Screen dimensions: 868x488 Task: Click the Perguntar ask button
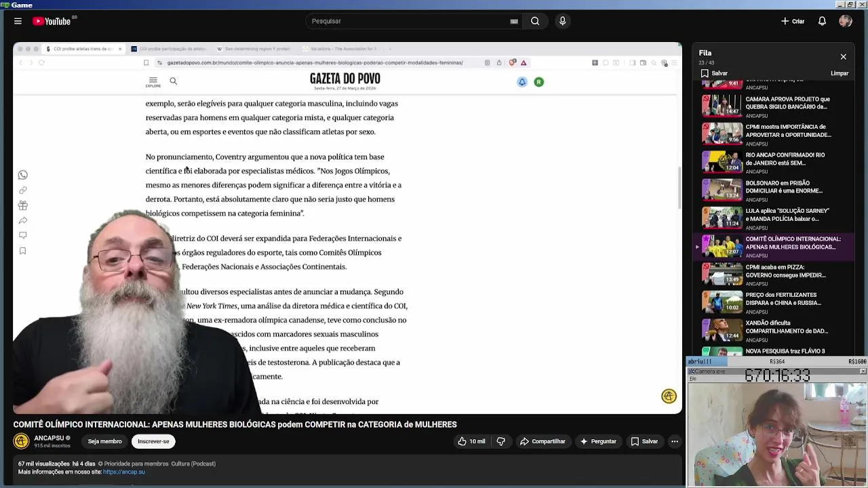[x=597, y=441]
